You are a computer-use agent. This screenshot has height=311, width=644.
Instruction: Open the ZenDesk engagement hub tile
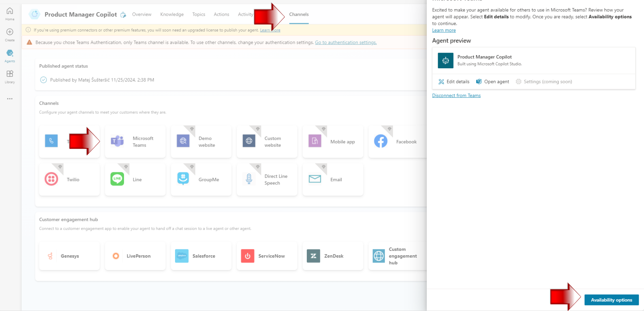coord(333,256)
